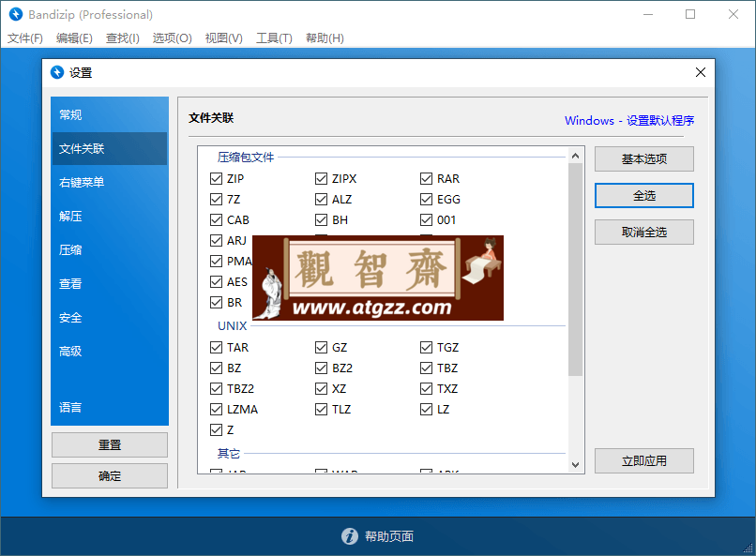This screenshot has width=756, height=556.
Task: Open the 工具(T) menu
Action: point(274,38)
